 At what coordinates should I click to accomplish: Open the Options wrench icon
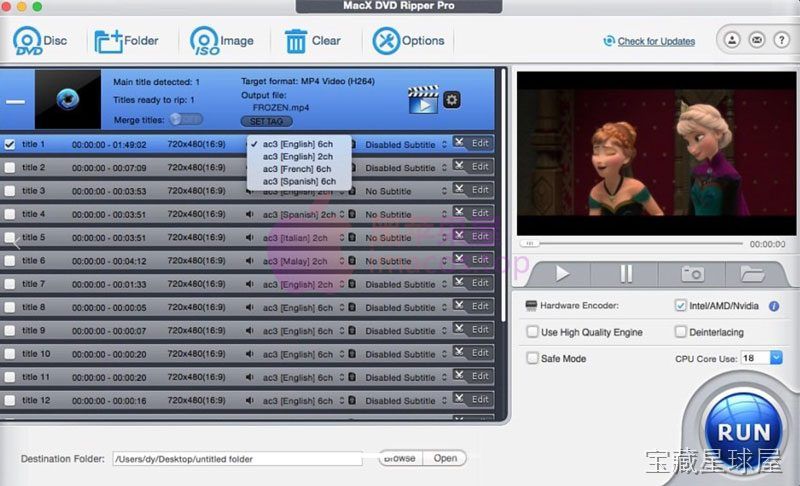click(x=386, y=41)
